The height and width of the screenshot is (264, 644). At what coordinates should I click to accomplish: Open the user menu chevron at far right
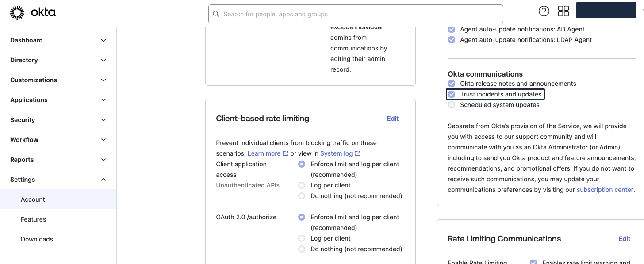(x=641, y=10)
